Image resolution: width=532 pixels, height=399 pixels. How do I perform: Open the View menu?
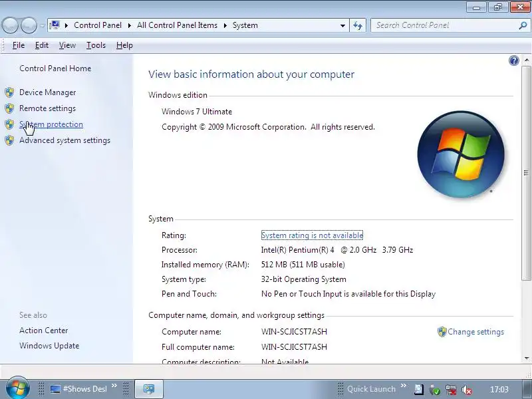tap(67, 45)
